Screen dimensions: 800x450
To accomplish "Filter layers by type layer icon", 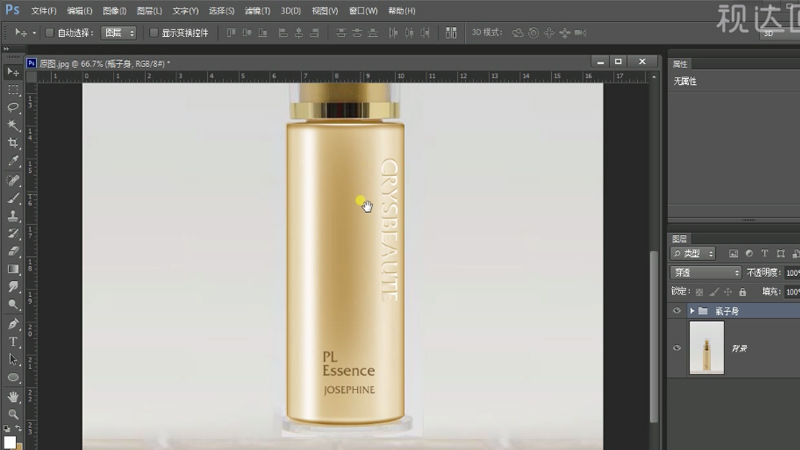I will tap(765, 254).
